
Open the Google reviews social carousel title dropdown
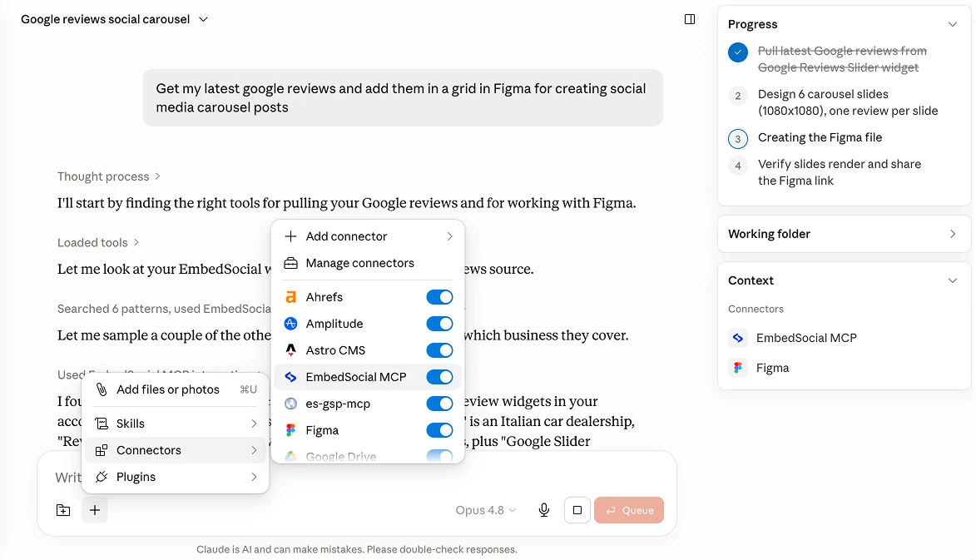click(x=203, y=19)
